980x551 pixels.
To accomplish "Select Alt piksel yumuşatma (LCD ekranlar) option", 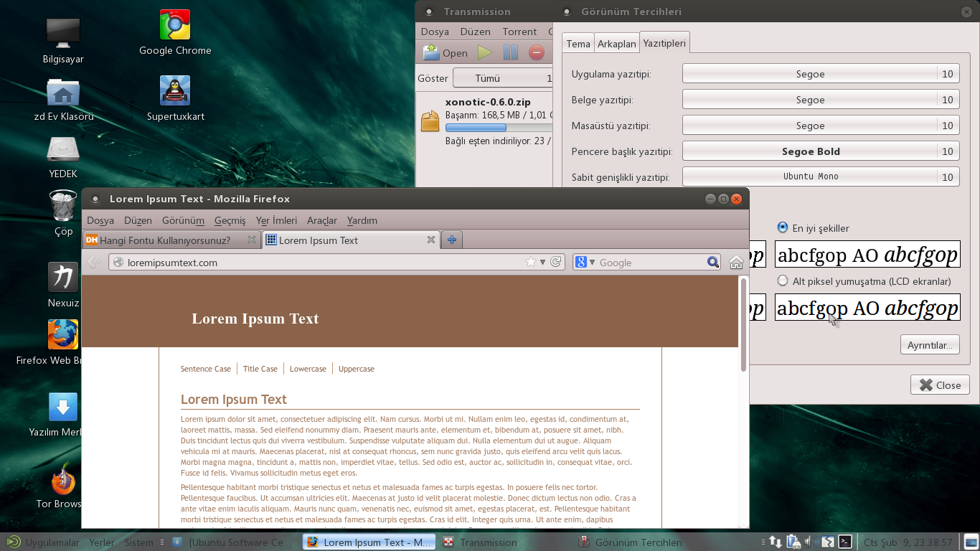I will [x=783, y=281].
